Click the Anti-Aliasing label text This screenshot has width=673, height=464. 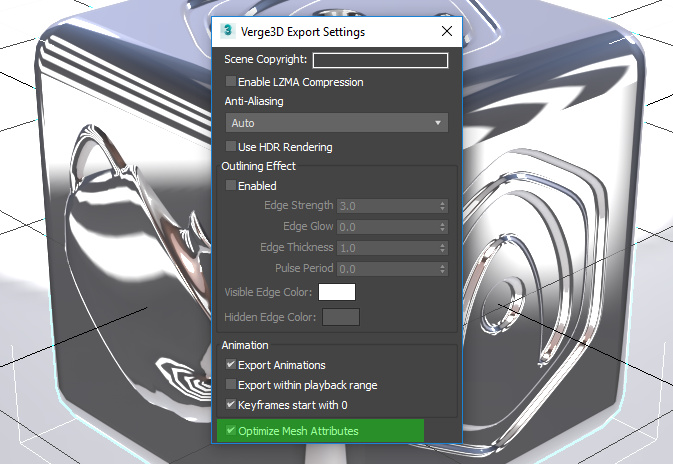pyautogui.click(x=254, y=101)
